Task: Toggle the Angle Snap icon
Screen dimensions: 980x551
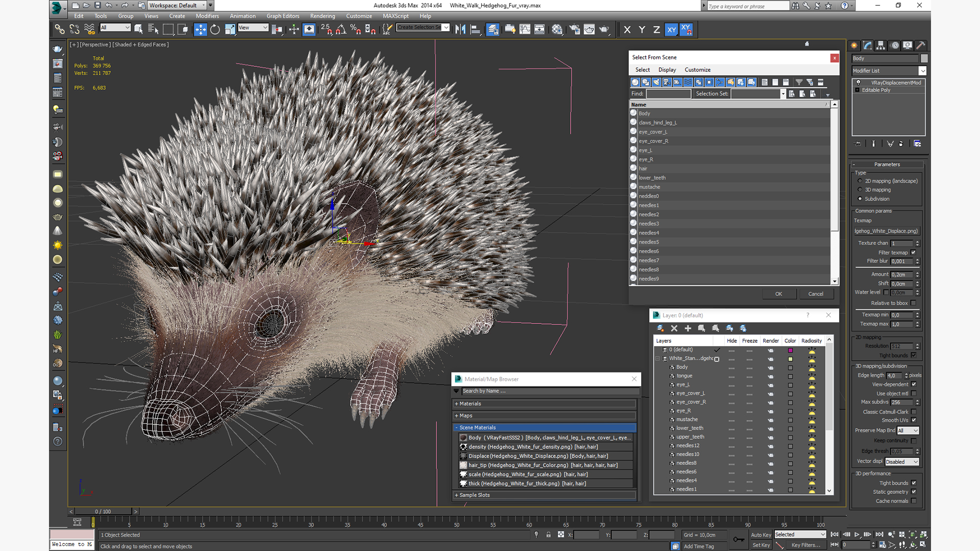Action: coord(341,30)
